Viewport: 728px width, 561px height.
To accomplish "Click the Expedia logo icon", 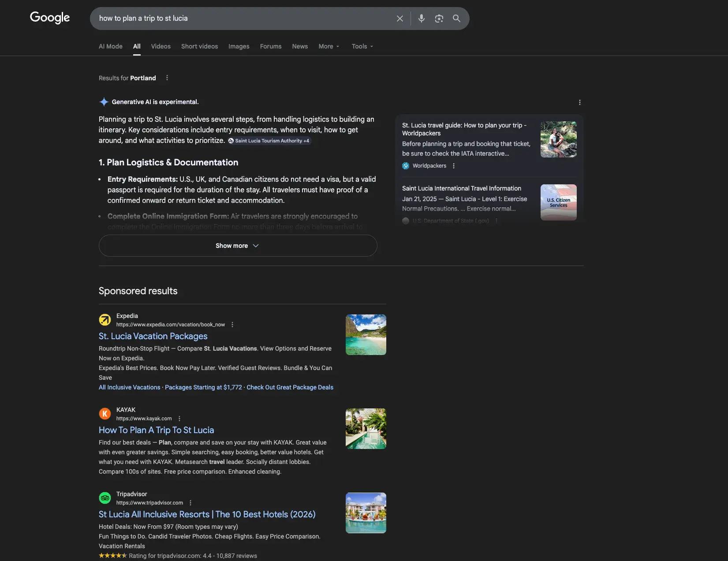I will pyautogui.click(x=105, y=320).
